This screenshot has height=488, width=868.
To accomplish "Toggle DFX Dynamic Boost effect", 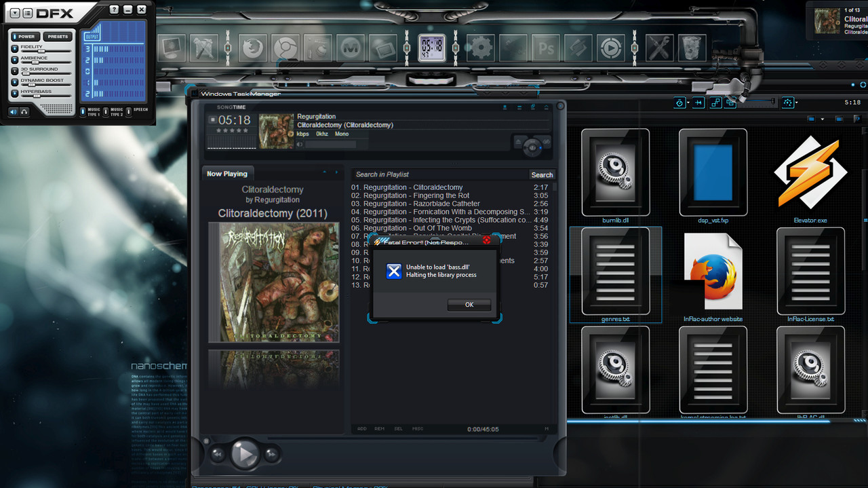I will point(15,81).
